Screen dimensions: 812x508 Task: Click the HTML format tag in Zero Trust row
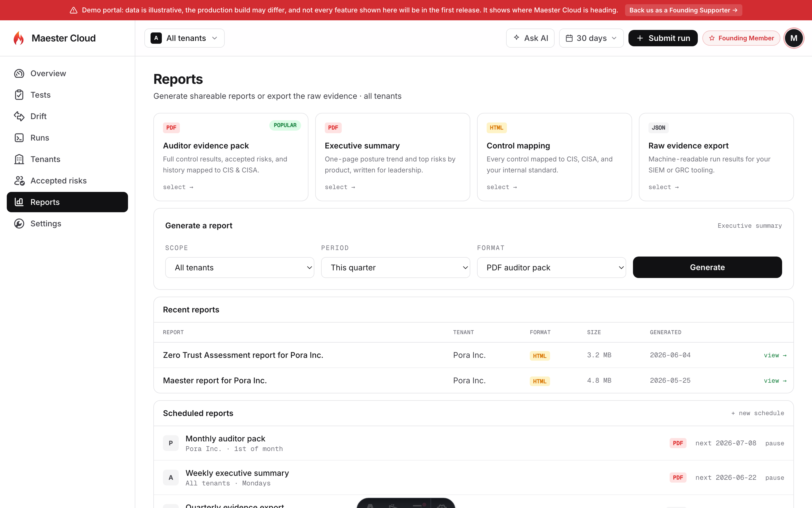coord(540,356)
